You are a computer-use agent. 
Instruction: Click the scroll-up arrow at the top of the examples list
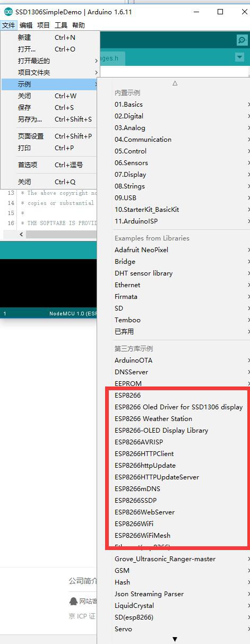[x=175, y=83]
